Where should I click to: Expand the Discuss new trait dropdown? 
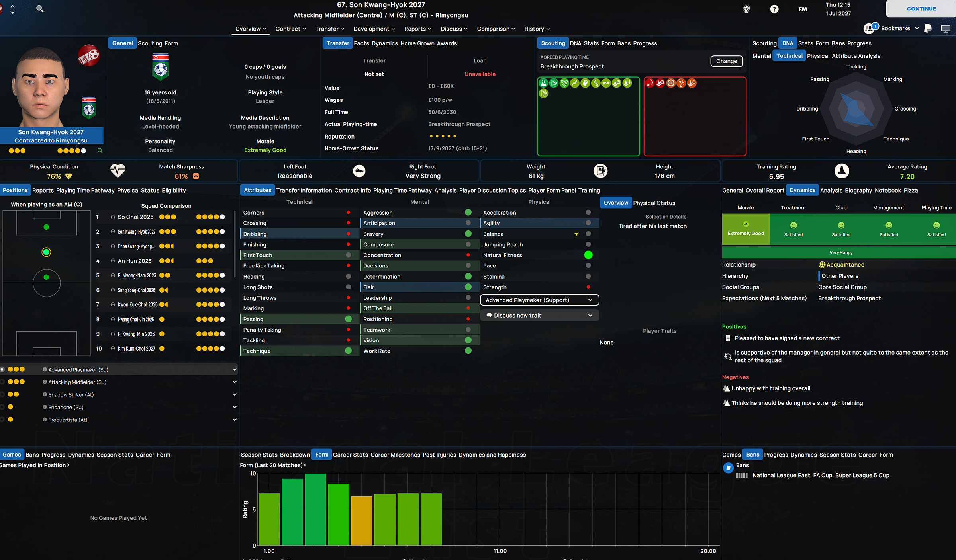pos(539,315)
